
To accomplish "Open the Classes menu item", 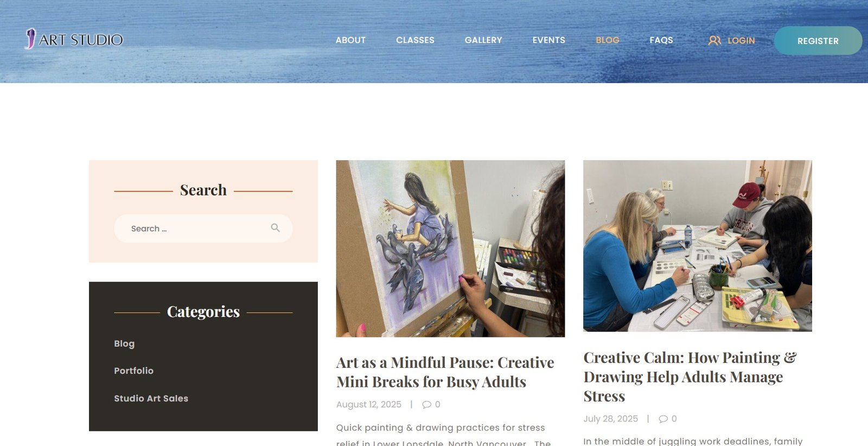I will 415,40.
